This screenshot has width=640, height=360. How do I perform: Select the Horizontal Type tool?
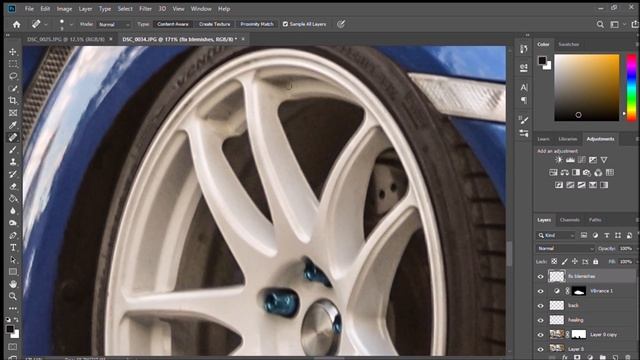click(x=13, y=247)
